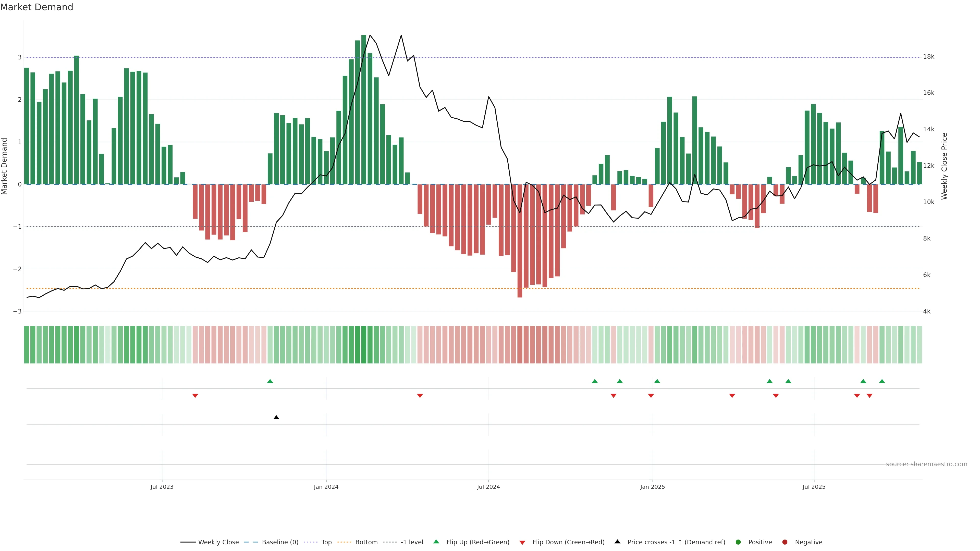Click the green Positive legend dot
The width and height of the screenshot is (980, 551).
tap(738, 542)
